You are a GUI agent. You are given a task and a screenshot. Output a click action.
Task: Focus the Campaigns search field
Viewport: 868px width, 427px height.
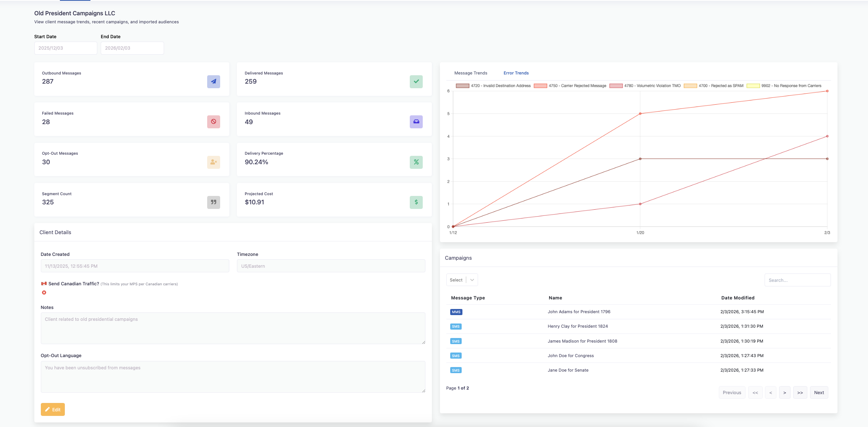tap(797, 280)
